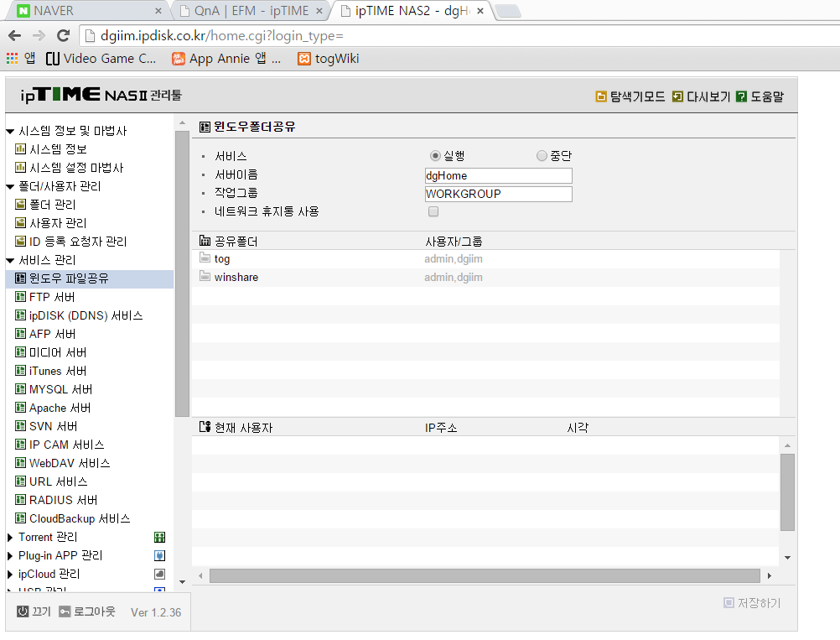The image size is (840, 640).
Task: Collapse 시스템 정보 및 마법사 group
Action: (10, 132)
